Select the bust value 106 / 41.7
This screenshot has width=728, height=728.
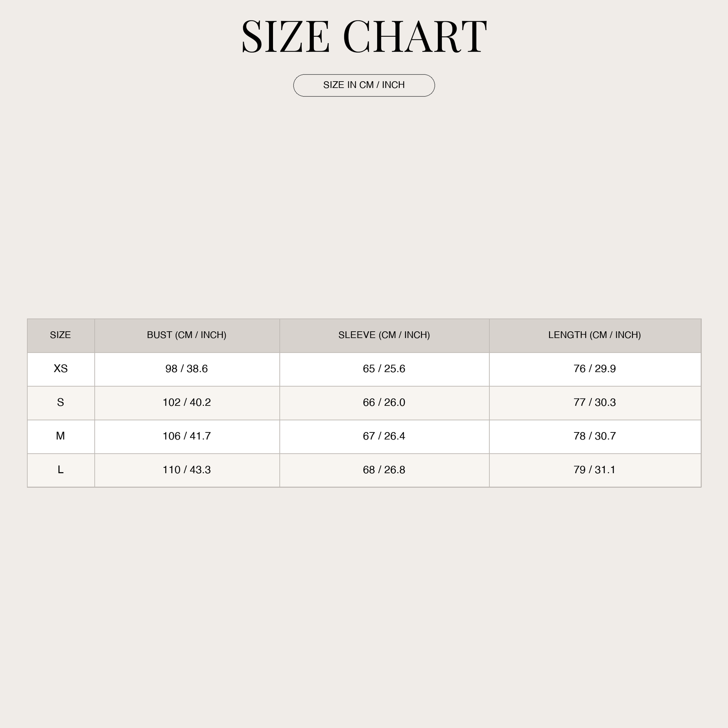pos(186,436)
